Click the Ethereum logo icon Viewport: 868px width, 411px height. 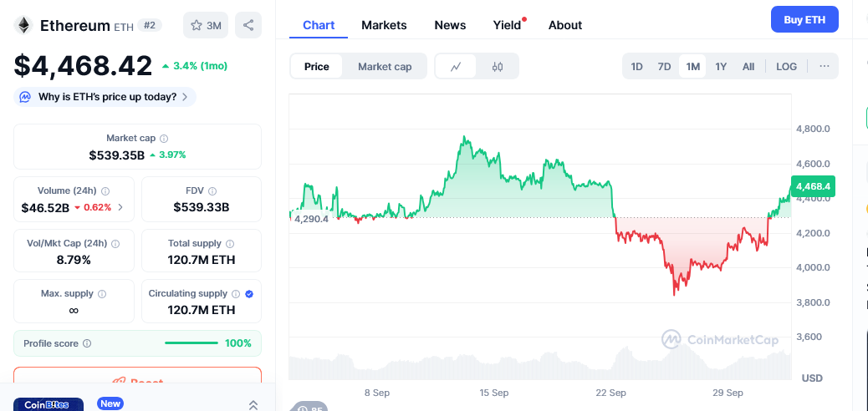click(x=23, y=25)
